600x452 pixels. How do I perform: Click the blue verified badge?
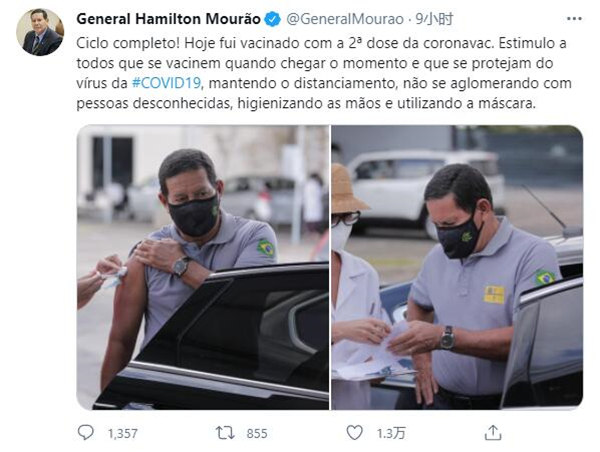[x=273, y=19]
